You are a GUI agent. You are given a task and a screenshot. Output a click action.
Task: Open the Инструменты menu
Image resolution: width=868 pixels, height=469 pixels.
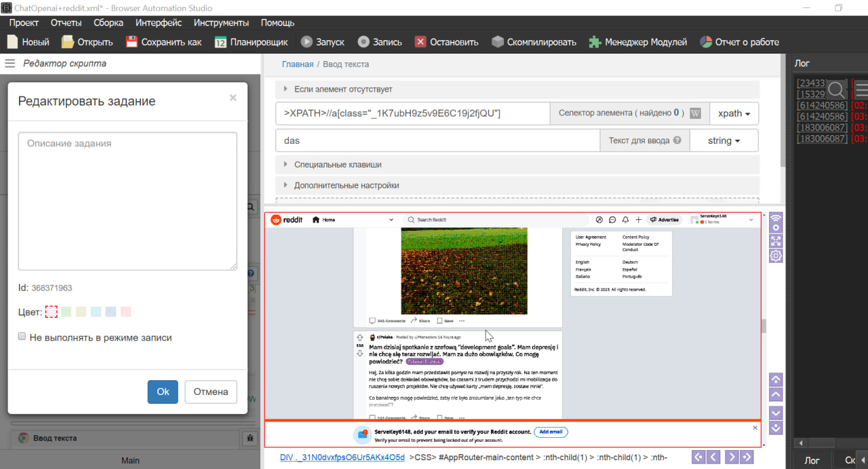(x=221, y=22)
